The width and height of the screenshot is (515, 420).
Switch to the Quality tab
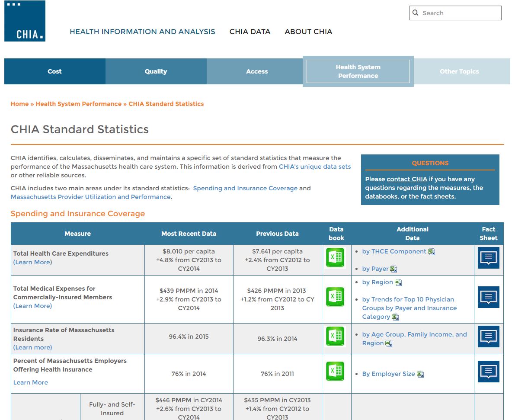click(156, 71)
